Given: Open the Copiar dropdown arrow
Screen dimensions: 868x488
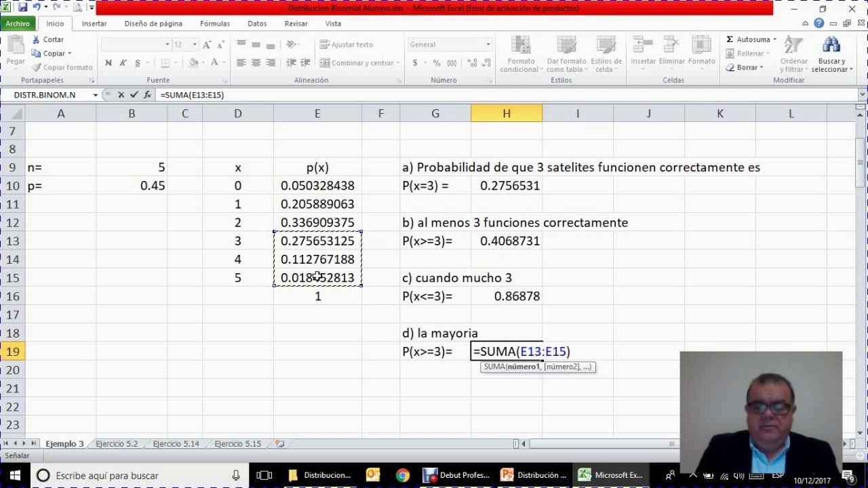Looking at the screenshot, I should (x=69, y=54).
